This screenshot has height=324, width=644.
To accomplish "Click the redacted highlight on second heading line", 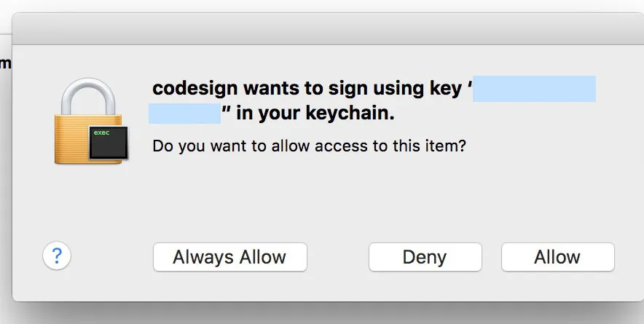I will pyautogui.click(x=184, y=114).
